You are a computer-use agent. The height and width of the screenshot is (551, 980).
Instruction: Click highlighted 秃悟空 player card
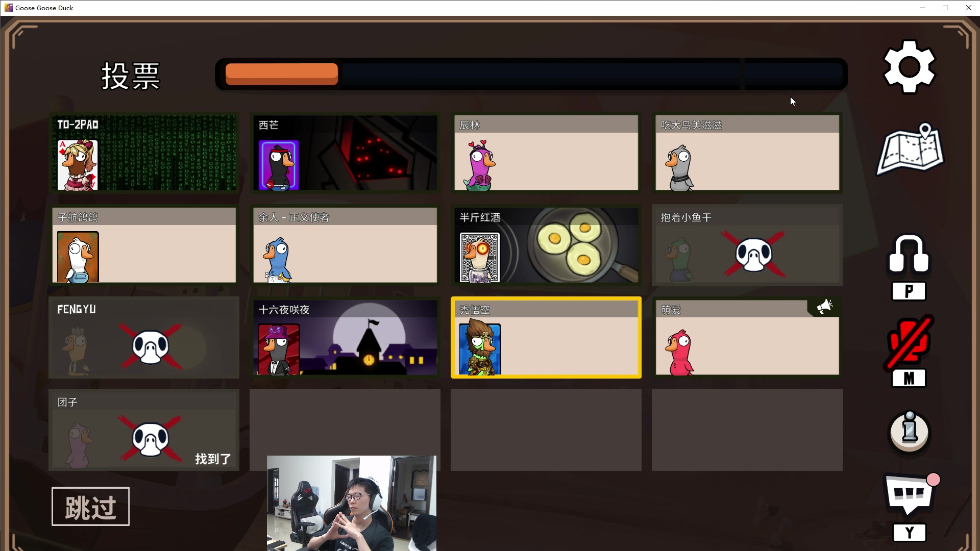coord(546,338)
